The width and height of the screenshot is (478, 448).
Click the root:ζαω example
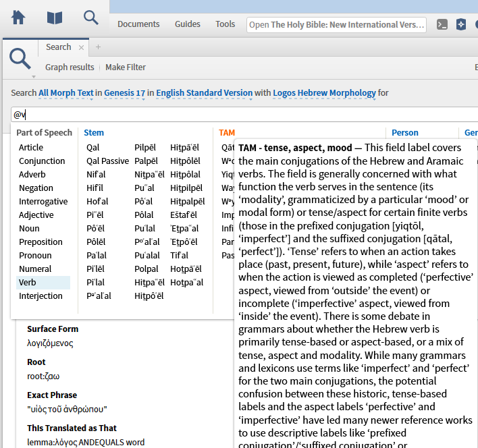[43, 376]
